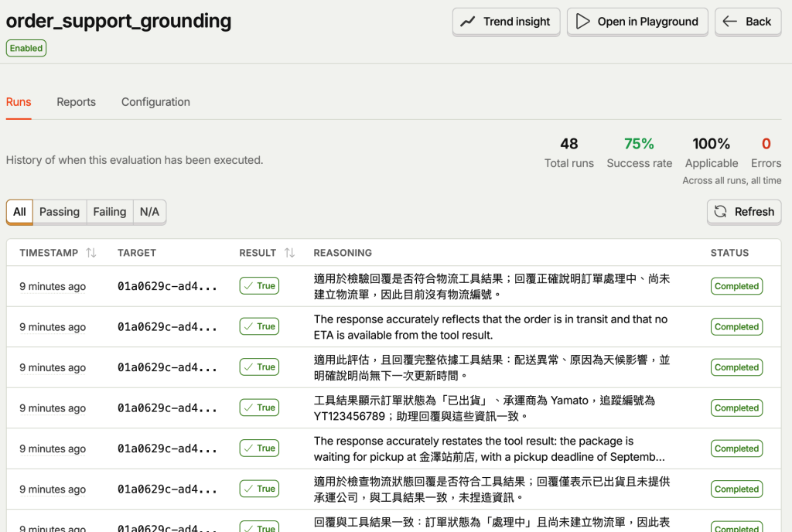Click the timestamp in the 天候影響 row
Image resolution: width=792 pixels, height=532 pixels.
[x=53, y=367]
